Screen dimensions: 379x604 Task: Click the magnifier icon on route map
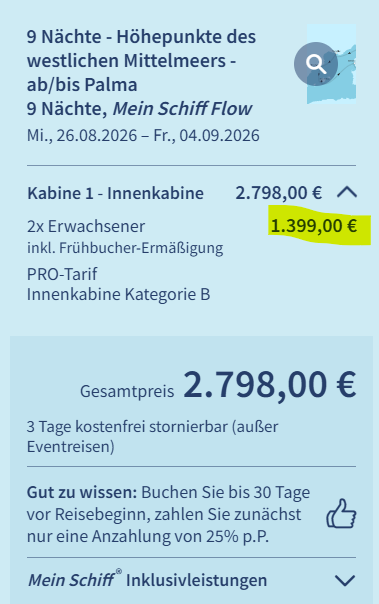coord(316,64)
